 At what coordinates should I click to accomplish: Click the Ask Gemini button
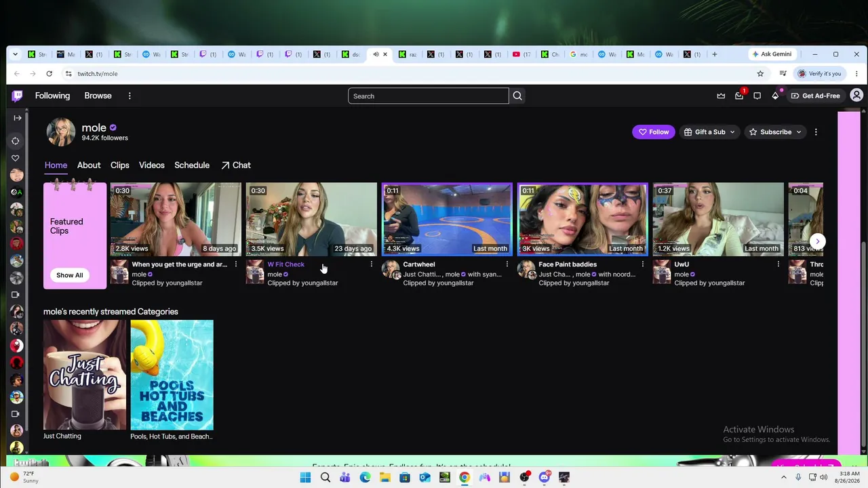[x=772, y=54]
